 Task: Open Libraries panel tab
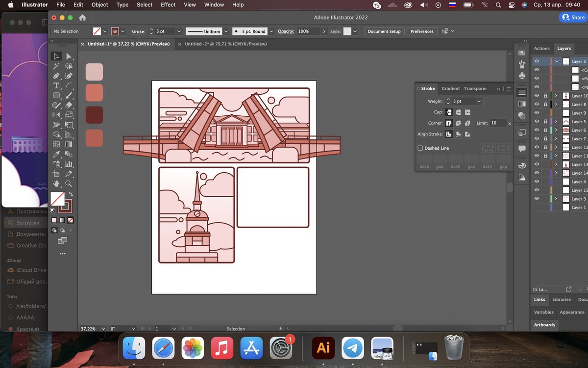(562, 299)
